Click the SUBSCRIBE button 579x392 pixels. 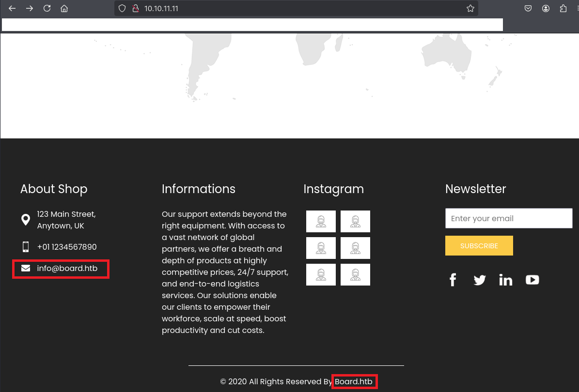click(x=479, y=246)
